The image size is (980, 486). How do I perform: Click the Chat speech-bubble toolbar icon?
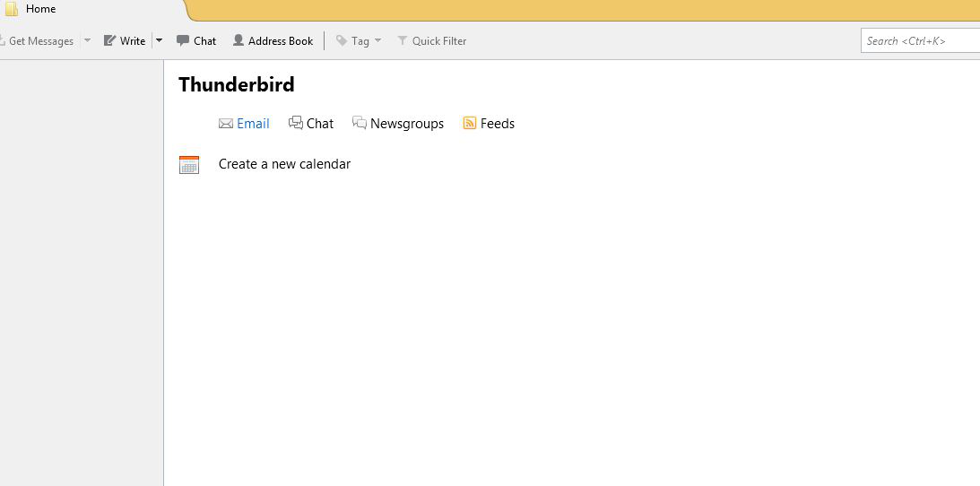tap(183, 40)
